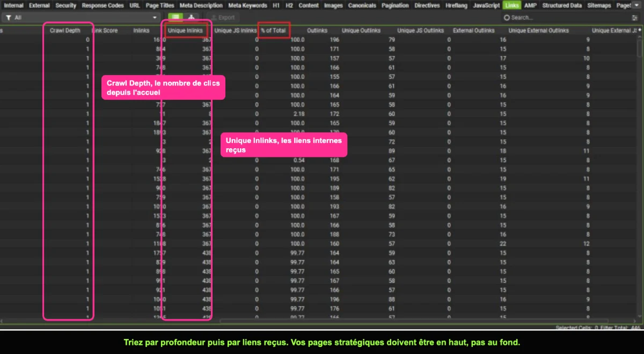Image resolution: width=644 pixels, height=354 pixels.
Task: Switch to the Sitemaps tab
Action: coord(599,5)
